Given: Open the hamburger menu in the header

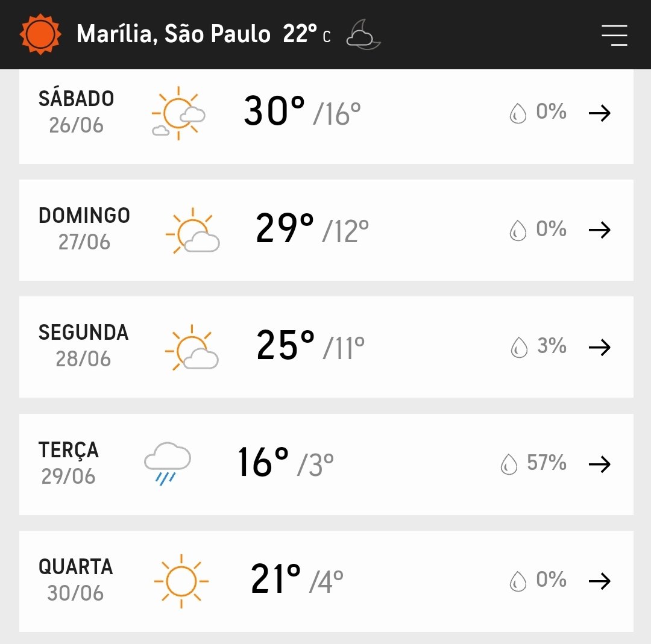Looking at the screenshot, I should pos(614,35).
